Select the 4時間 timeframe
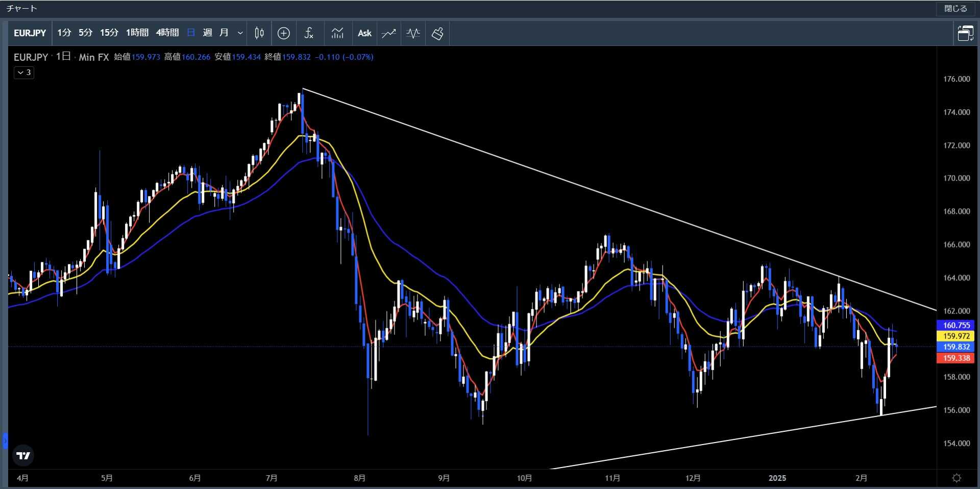 [167, 33]
